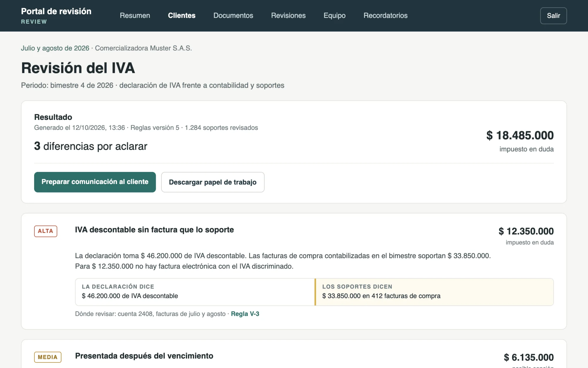Select the Revisión del IVA heading
588x368 pixels.
pos(78,68)
